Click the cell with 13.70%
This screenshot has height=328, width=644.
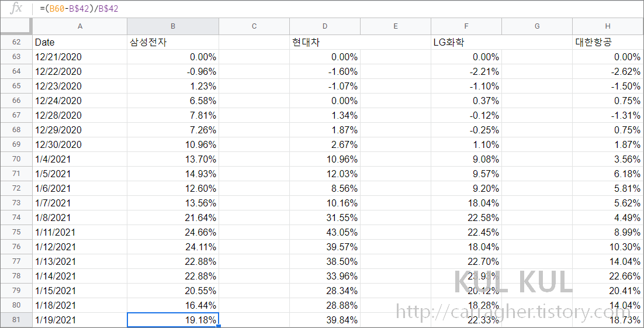173,159
